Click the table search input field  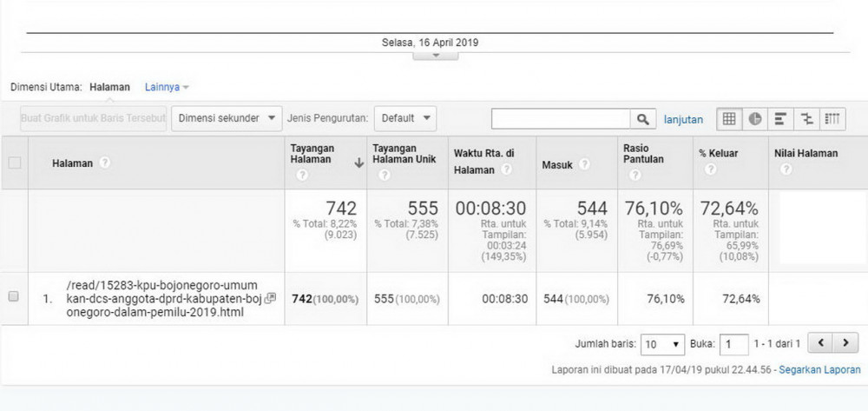(x=561, y=119)
